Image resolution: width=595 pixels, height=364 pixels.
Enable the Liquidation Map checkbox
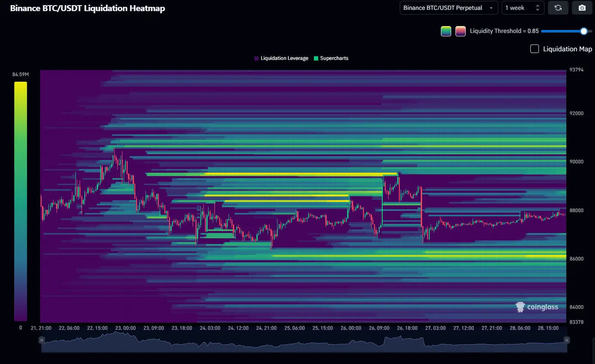coord(535,49)
